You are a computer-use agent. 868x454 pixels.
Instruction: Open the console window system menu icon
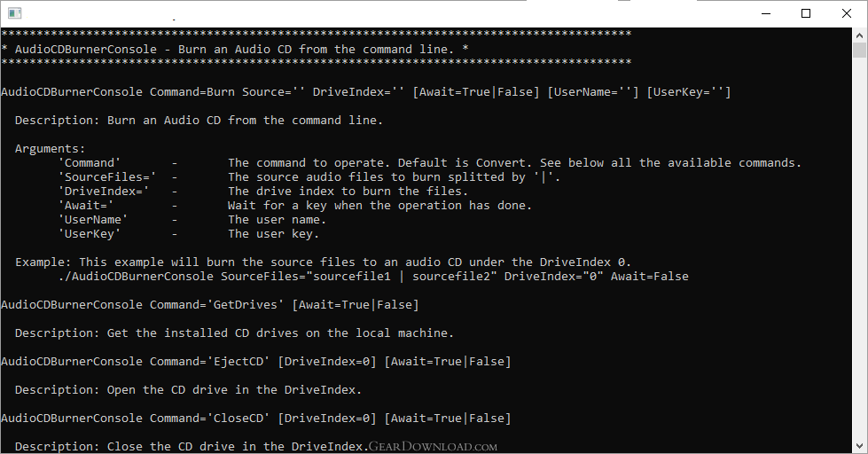coord(14,13)
